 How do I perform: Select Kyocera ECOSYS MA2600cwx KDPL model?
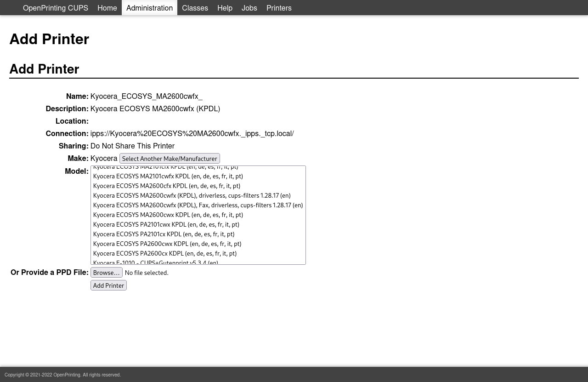[168, 215]
